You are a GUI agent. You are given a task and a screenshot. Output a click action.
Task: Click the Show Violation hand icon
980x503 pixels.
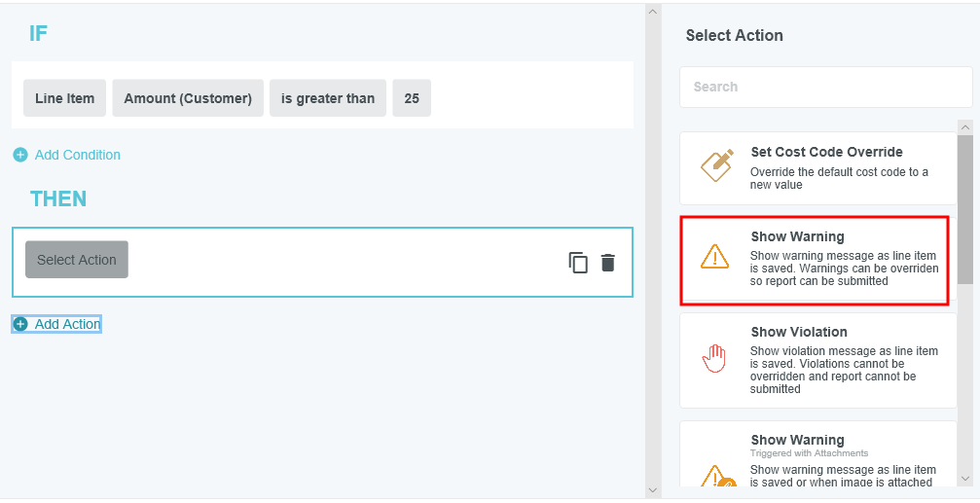point(714,358)
